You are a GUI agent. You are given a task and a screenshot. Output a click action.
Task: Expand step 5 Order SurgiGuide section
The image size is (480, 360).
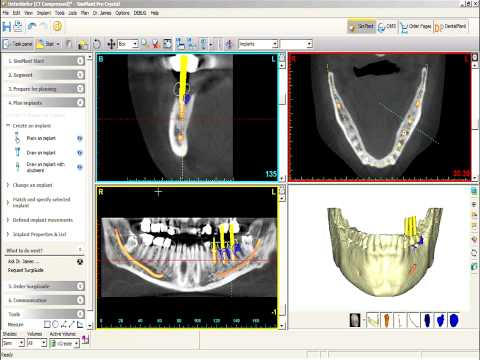point(45,286)
